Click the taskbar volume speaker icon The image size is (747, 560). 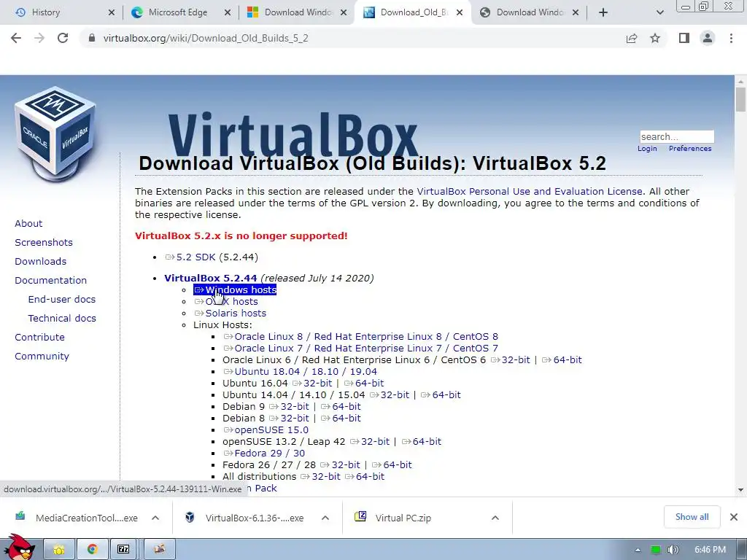point(673,550)
